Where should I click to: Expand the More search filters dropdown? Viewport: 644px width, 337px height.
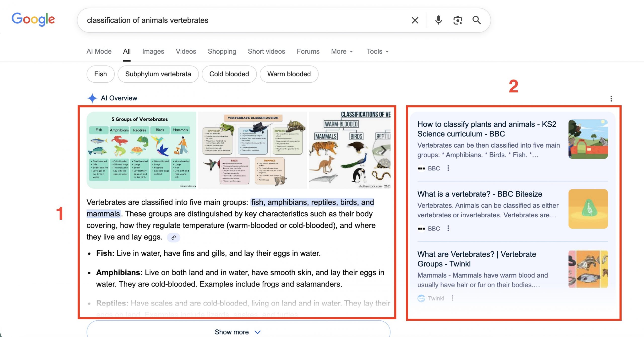coord(342,51)
